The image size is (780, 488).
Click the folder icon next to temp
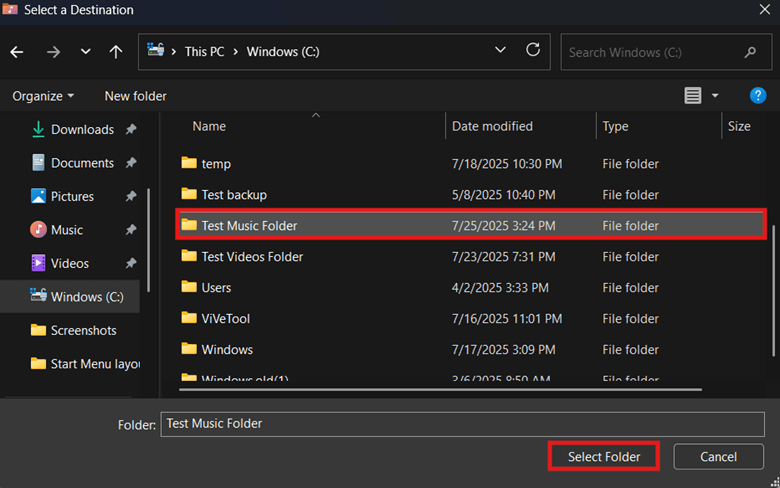click(x=189, y=163)
